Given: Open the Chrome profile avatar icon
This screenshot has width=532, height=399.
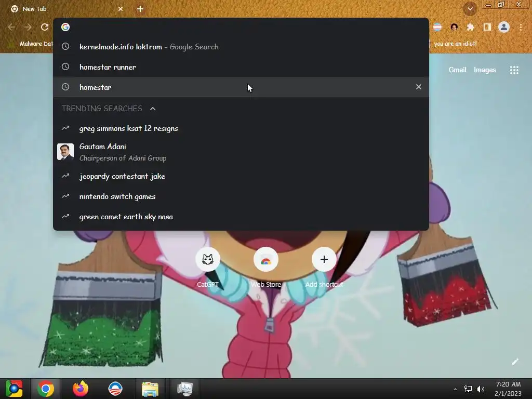Looking at the screenshot, I should point(504,27).
